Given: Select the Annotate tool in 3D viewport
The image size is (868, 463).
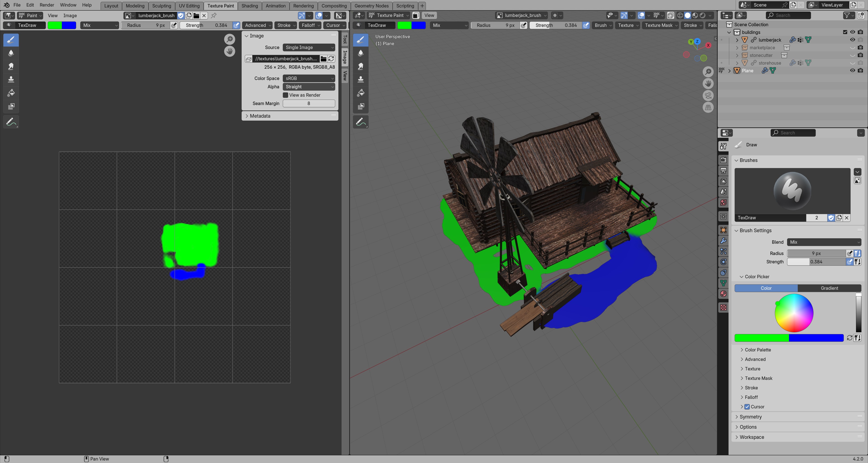Looking at the screenshot, I should [x=361, y=122].
